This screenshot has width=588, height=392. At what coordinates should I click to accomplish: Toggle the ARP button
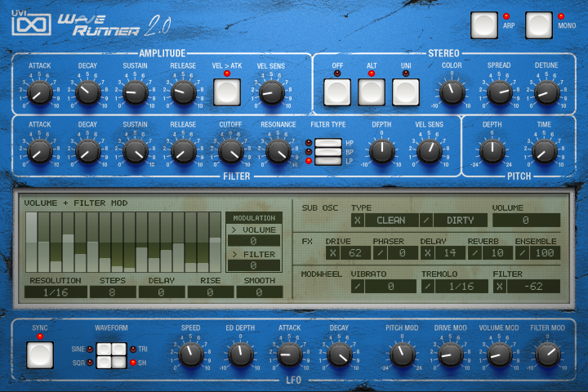coord(484,25)
